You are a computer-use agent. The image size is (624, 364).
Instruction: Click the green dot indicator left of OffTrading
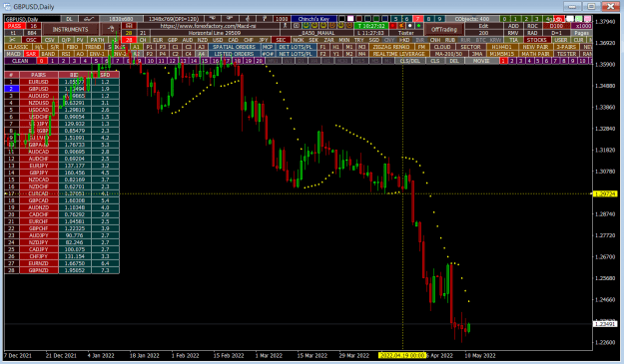[418, 26]
